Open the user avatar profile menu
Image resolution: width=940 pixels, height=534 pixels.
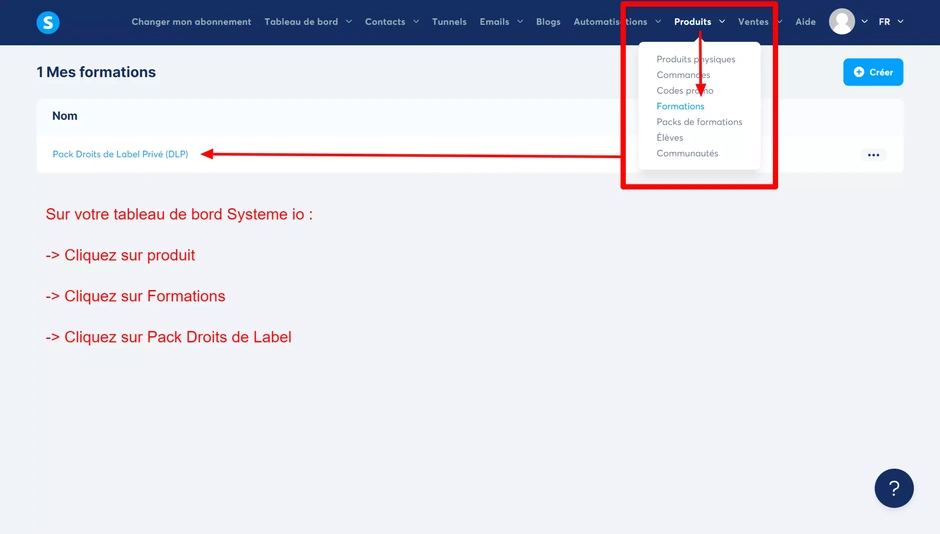[842, 22]
